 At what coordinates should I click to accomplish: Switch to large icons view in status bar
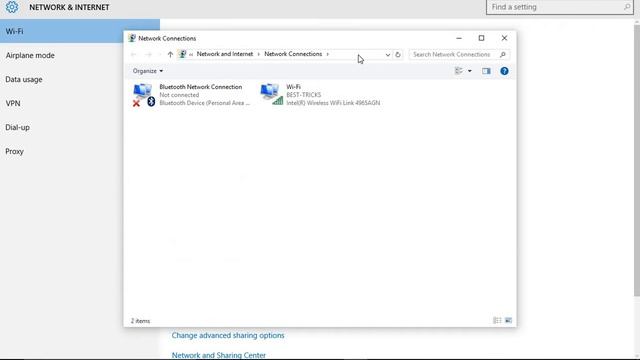pyautogui.click(x=508, y=320)
